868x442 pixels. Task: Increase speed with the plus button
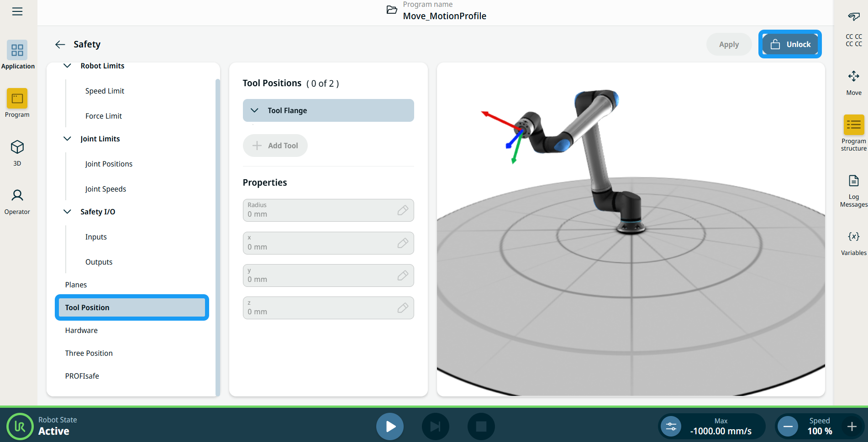tap(852, 426)
